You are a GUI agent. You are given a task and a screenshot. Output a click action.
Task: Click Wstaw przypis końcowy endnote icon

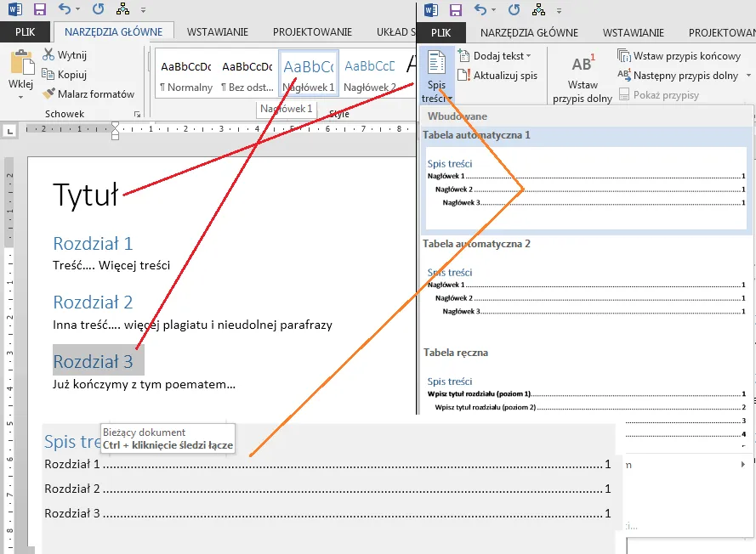(623, 56)
